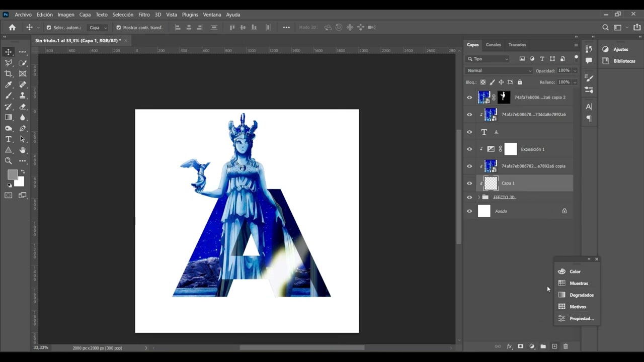Screen dimensions: 644x362
Task: Select the Move tool in toolbar
Action: [9, 52]
